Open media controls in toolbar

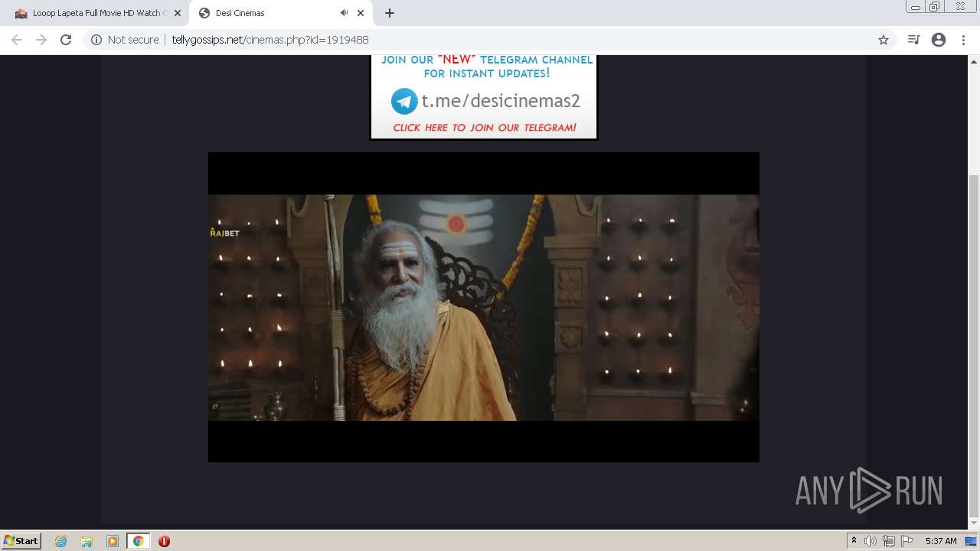(913, 40)
